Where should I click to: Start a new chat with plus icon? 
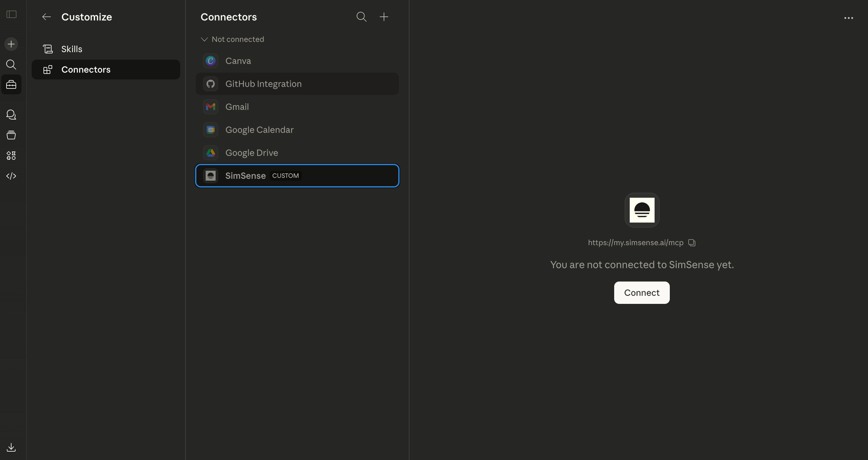[11, 44]
